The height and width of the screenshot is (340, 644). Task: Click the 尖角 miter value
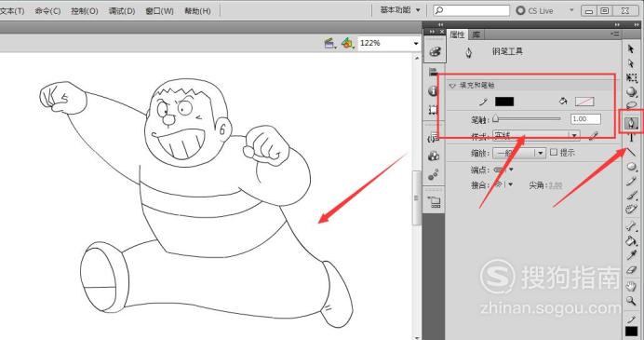[556, 185]
